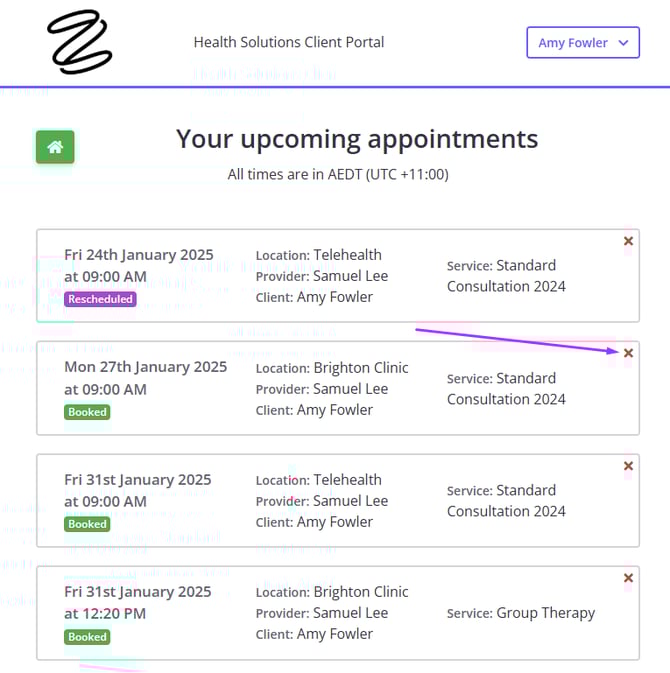The height and width of the screenshot is (673, 670).
Task: Click the green home icon button
Action: (55, 147)
